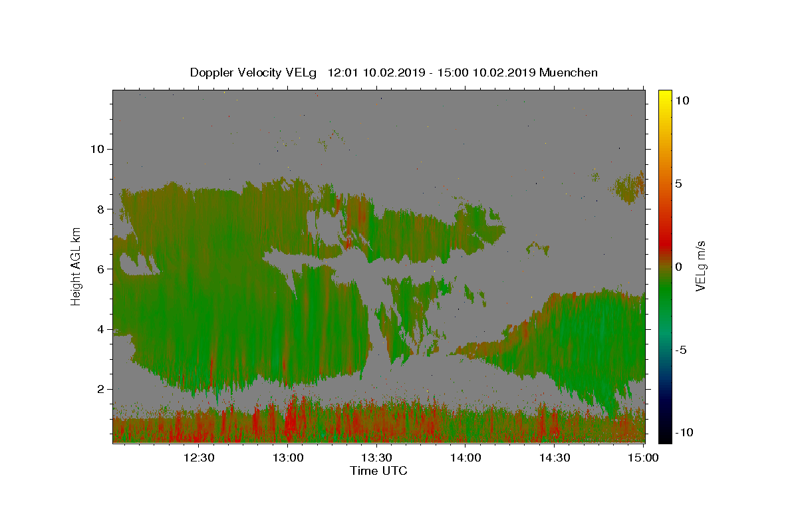This screenshot has height=532, width=798.
Task: Select the 13:30 time axis label
Action: click(x=376, y=458)
